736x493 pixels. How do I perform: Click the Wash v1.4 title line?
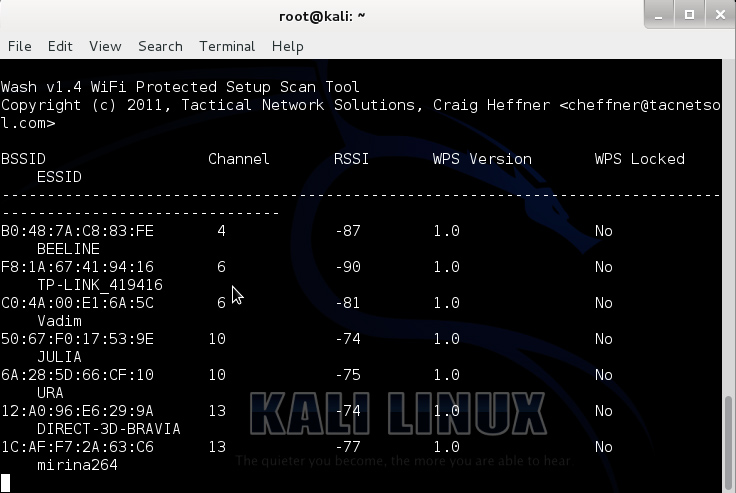click(x=180, y=87)
